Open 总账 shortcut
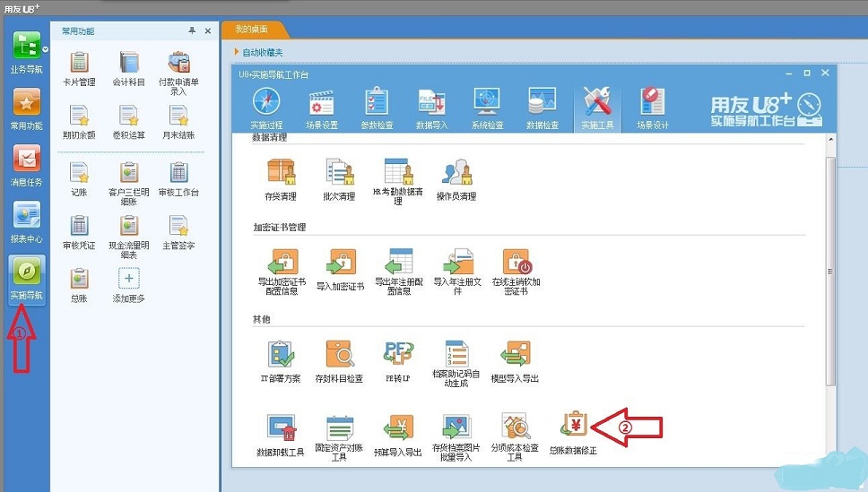The height and width of the screenshot is (492, 868). pos(79,285)
